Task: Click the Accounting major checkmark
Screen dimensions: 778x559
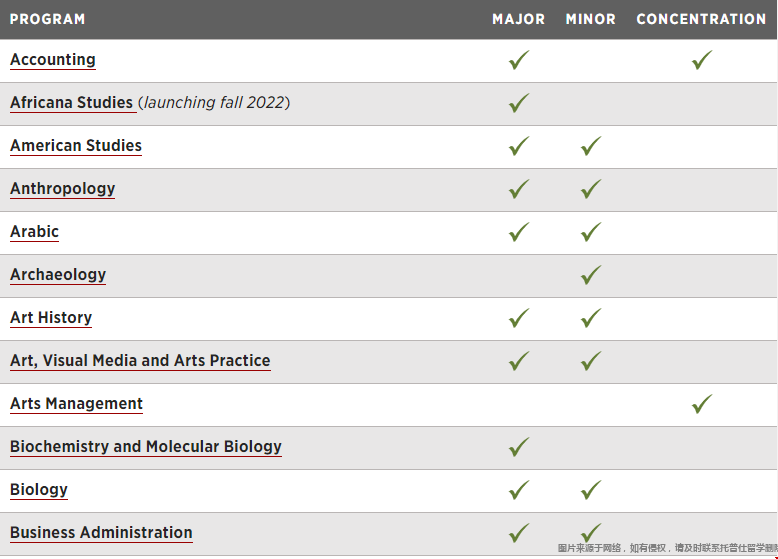Action: coord(519,60)
